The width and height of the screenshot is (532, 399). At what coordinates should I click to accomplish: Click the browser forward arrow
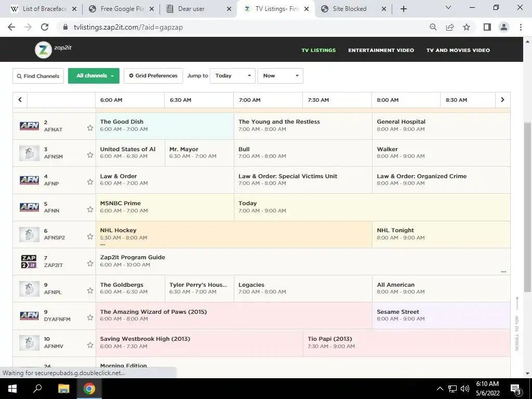(x=28, y=27)
